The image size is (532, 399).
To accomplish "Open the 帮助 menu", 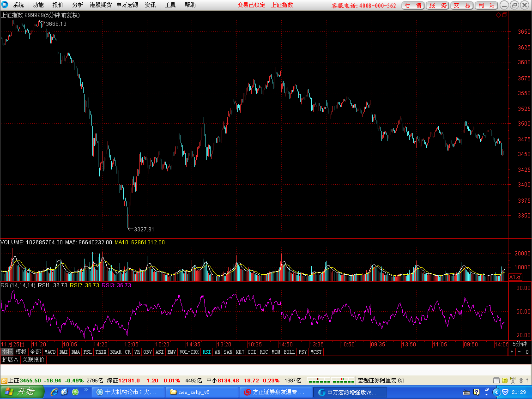I will point(190,5).
